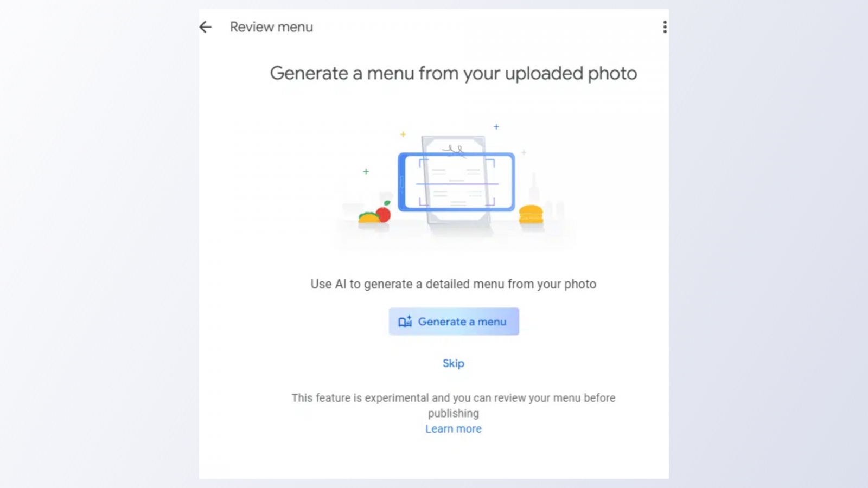Click the green plus sparkle by the illustration
The width and height of the screenshot is (868, 488).
[x=366, y=171]
